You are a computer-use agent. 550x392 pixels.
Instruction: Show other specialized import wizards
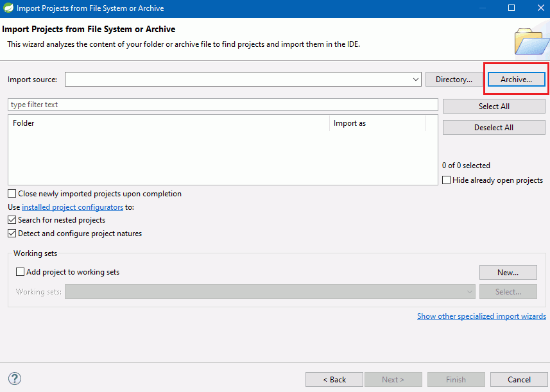(481, 316)
